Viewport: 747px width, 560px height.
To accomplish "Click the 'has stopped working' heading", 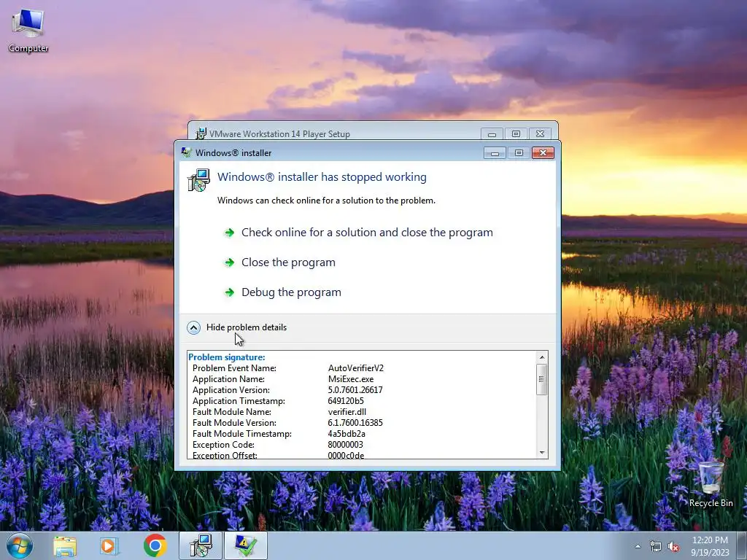I will [322, 177].
